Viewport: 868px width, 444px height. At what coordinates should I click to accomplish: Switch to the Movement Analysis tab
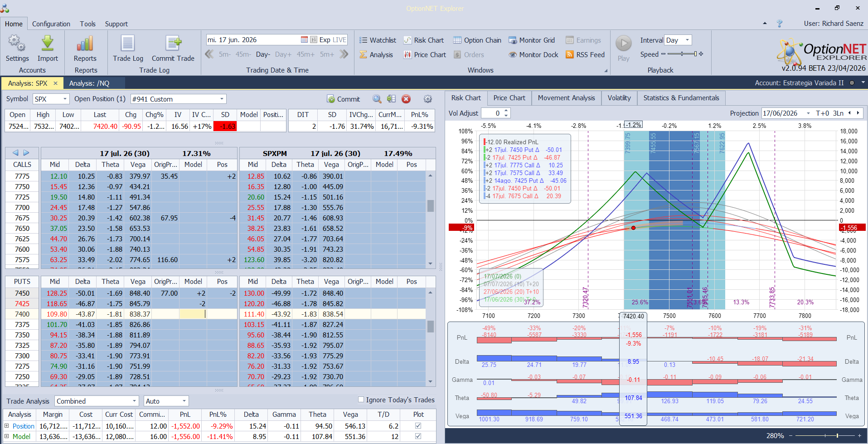[x=567, y=98]
